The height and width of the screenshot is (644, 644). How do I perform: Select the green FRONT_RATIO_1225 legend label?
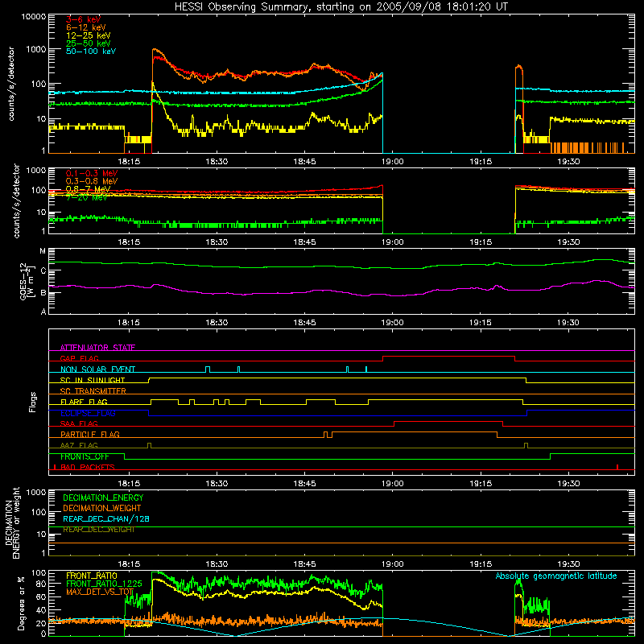pos(104,584)
